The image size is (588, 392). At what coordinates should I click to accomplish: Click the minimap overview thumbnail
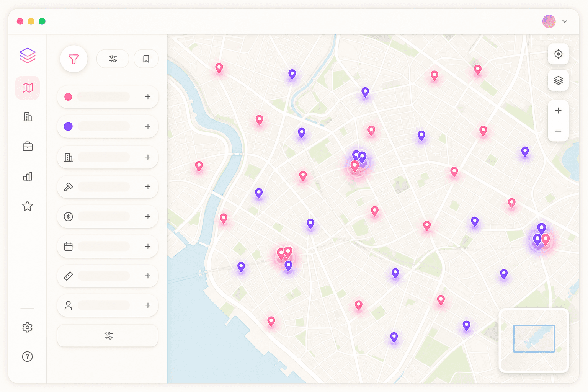pos(534,340)
